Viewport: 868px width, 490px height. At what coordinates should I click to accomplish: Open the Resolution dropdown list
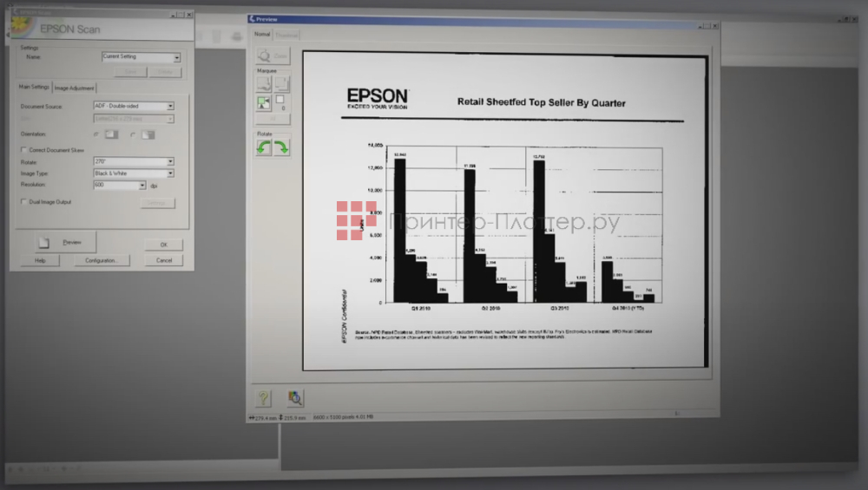click(142, 185)
